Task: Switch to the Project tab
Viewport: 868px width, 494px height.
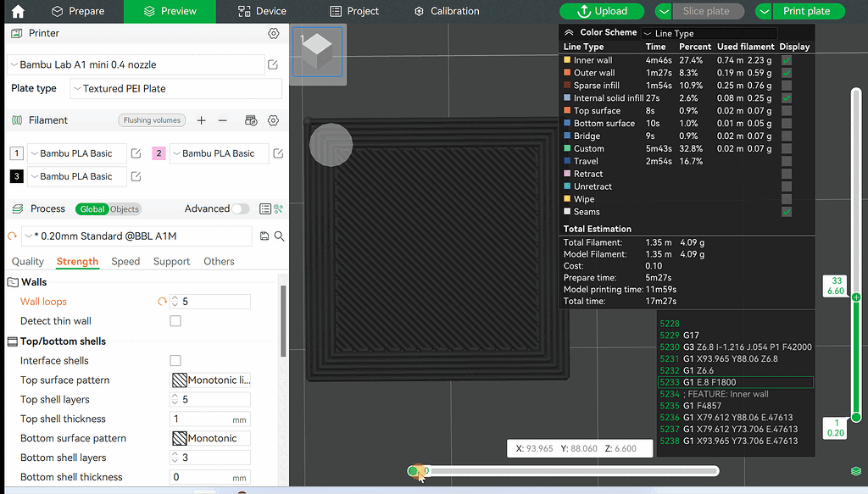Action: pos(354,11)
